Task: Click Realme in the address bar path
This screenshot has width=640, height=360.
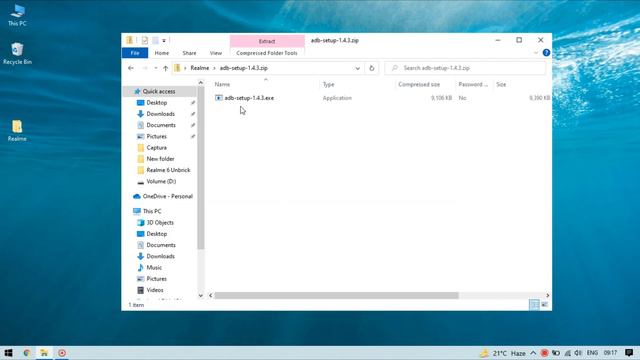Action: [200, 68]
